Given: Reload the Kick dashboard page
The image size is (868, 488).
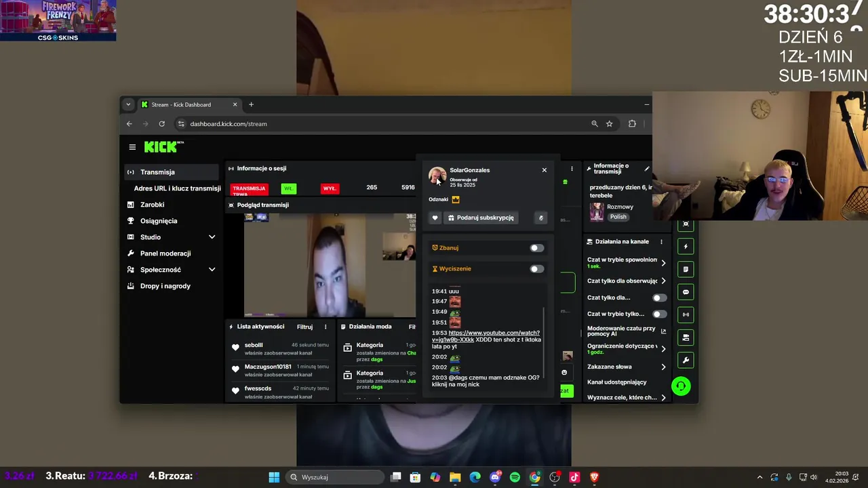Looking at the screenshot, I should [161, 124].
